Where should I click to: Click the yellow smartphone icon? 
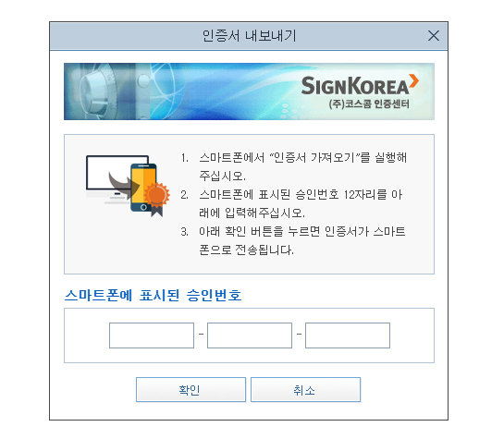[x=143, y=188]
